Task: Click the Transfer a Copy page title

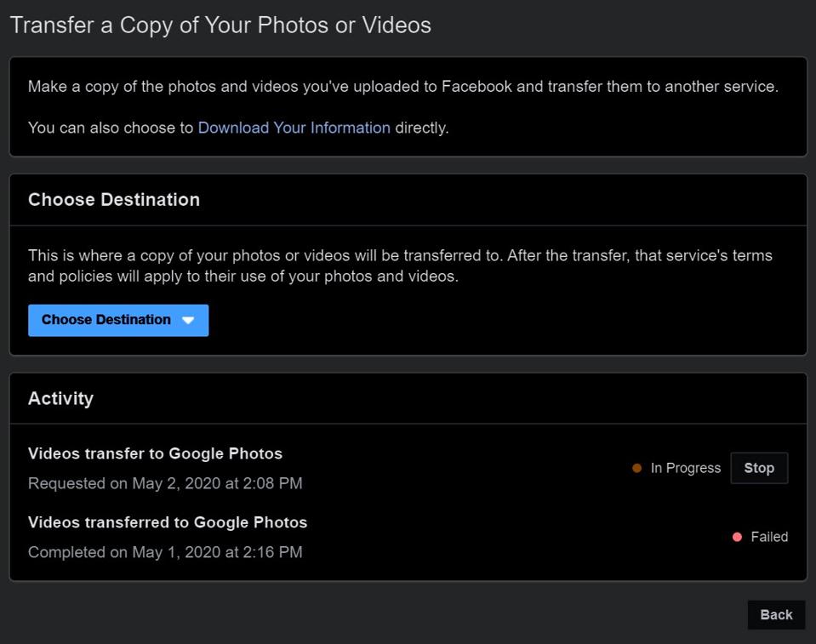Action: (220, 25)
